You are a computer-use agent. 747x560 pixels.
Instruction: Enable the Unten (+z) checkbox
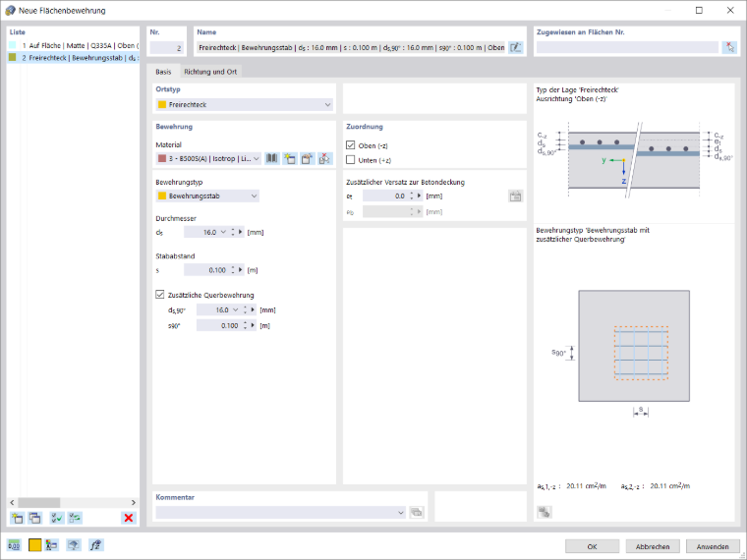tap(351, 160)
